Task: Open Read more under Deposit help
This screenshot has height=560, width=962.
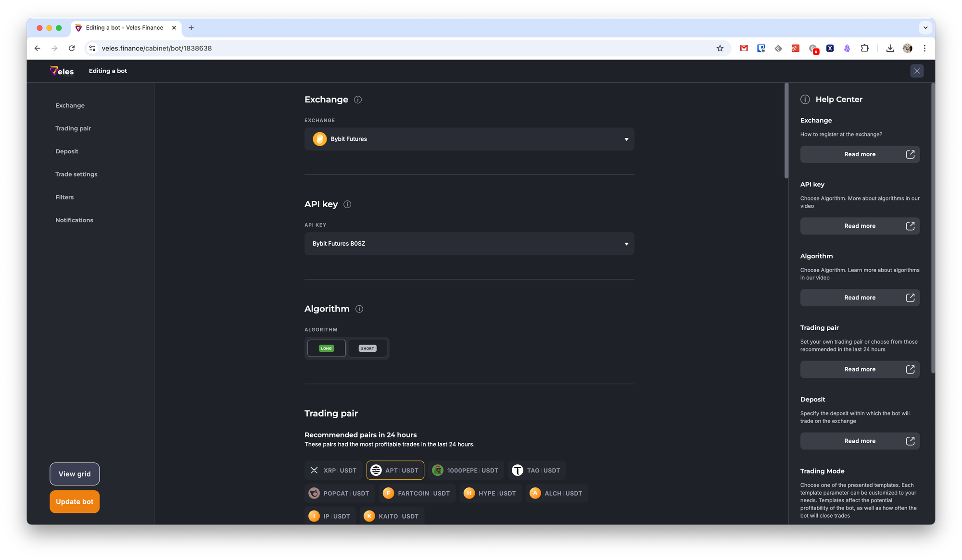Action: pos(860,441)
